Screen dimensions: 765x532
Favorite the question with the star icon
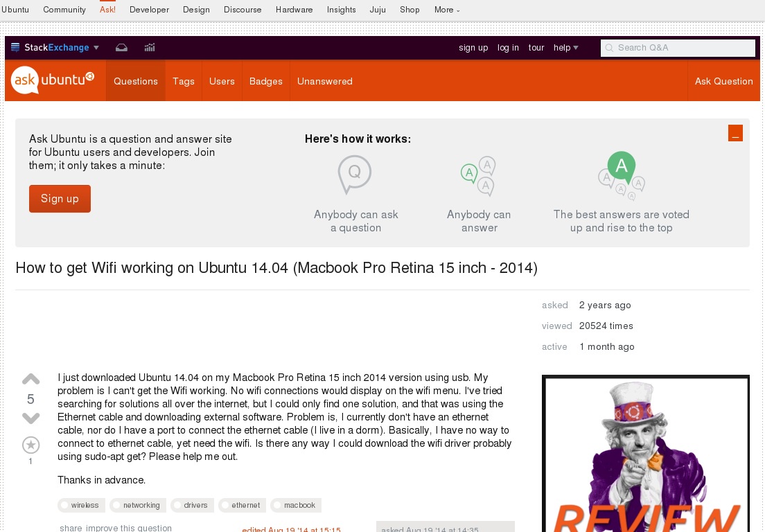pos(30,445)
